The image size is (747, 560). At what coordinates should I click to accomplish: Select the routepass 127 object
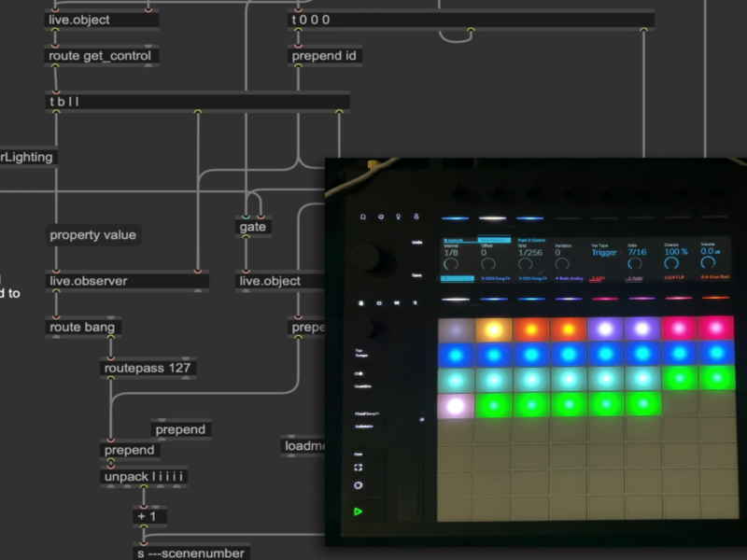pos(148,368)
